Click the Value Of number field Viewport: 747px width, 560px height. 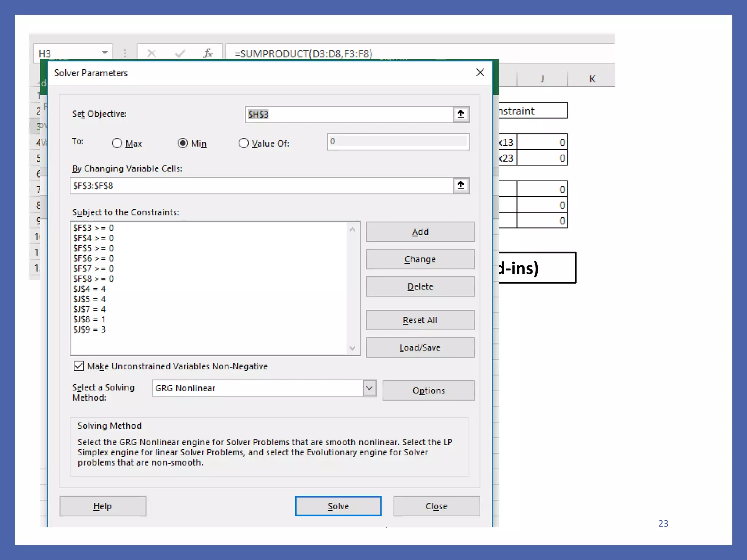pos(398,141)
